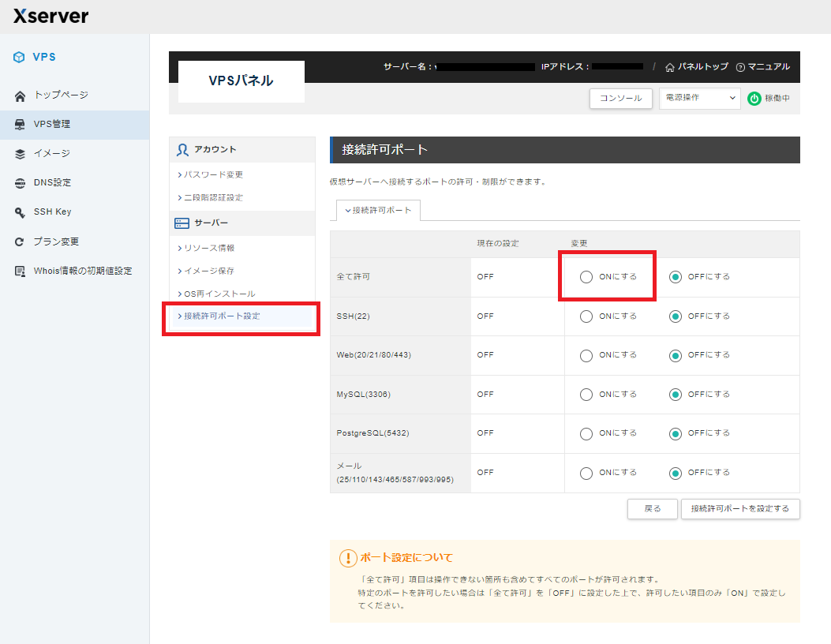831x644 pixels.
Task: Click the VPS cube icon in sidebar
Action: pyautogui.click(x=20, y=57)
